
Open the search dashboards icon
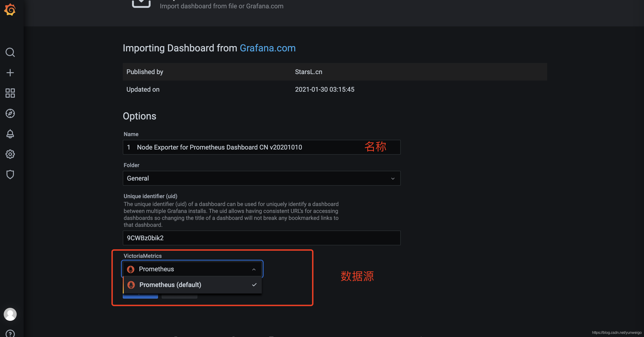(10, 52)
